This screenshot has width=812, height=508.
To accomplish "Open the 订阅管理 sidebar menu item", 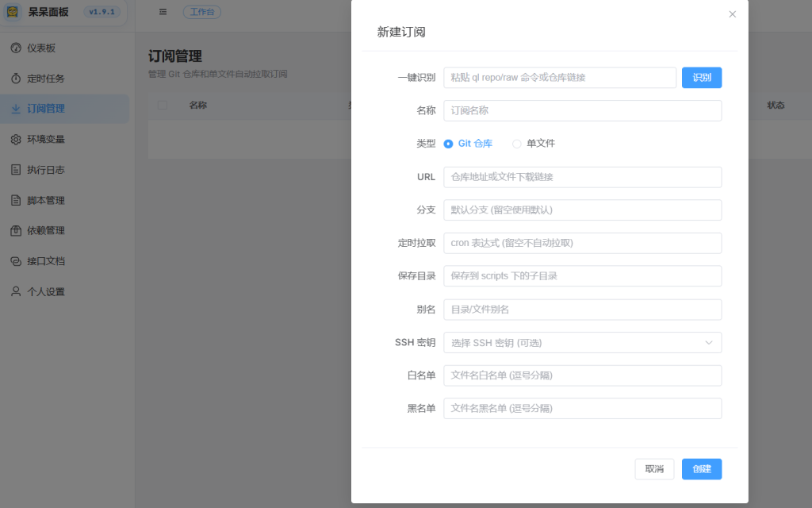I will (46, 109).
